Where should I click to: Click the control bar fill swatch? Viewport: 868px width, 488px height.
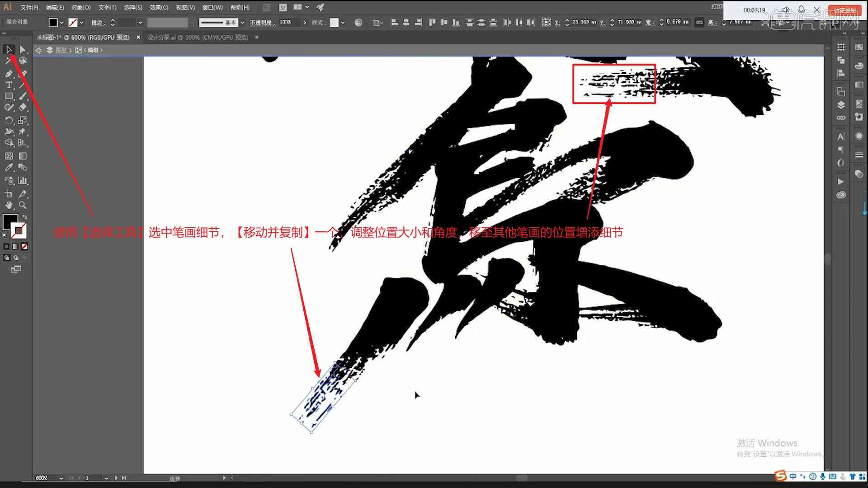[53, 22]
